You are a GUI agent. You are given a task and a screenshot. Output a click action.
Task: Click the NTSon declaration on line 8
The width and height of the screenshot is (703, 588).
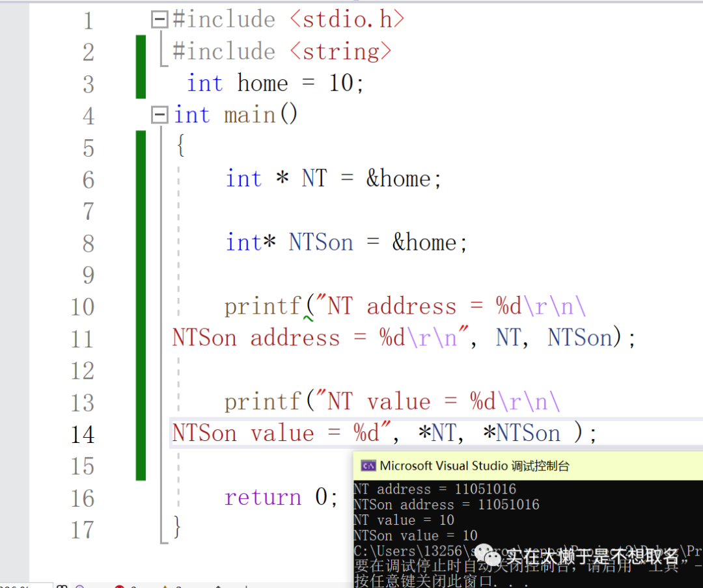(x=321, y=243)
